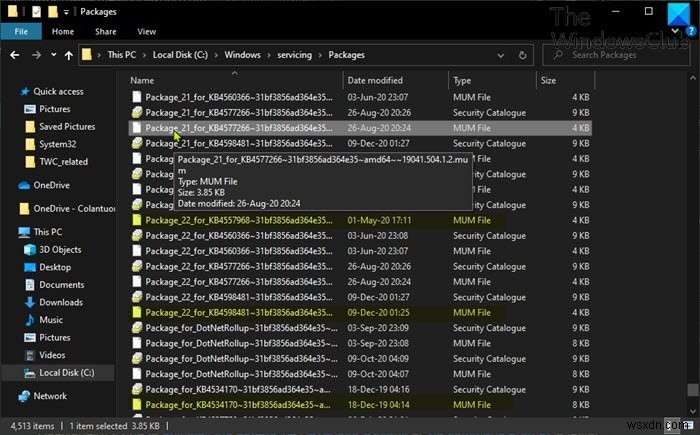This screenshot has height=435, width=700.
Task: Open the Network location in sidebar
Action: click(50, 396)
